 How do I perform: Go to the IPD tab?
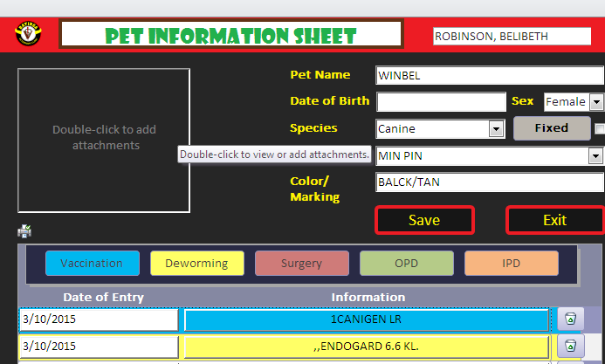click(x=511, y=264)
